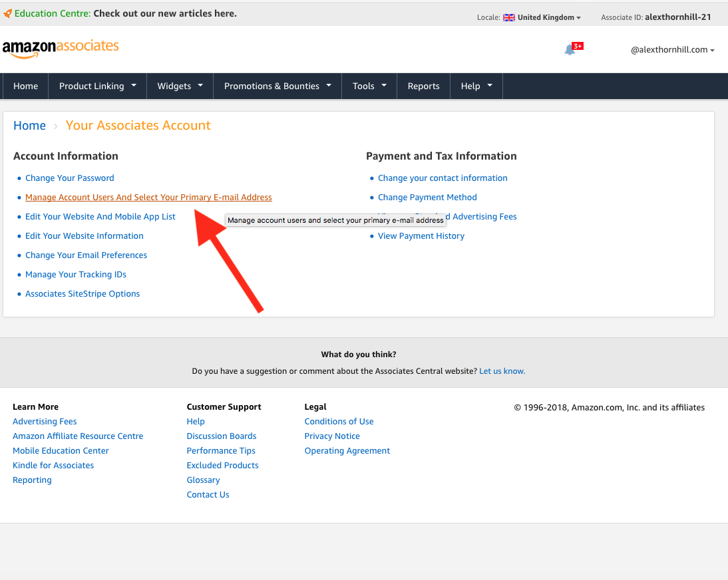Open the Advertising Fees link under Payment

[482, 217]
